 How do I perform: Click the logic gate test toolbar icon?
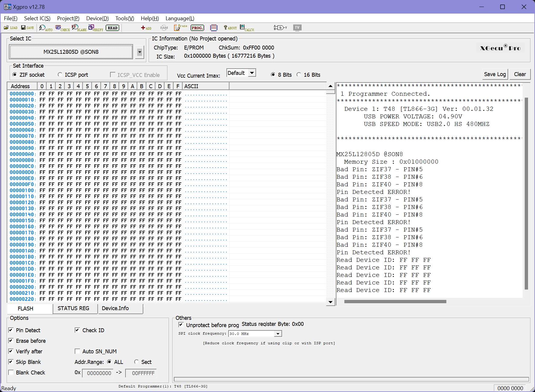(x=280, y=28)
